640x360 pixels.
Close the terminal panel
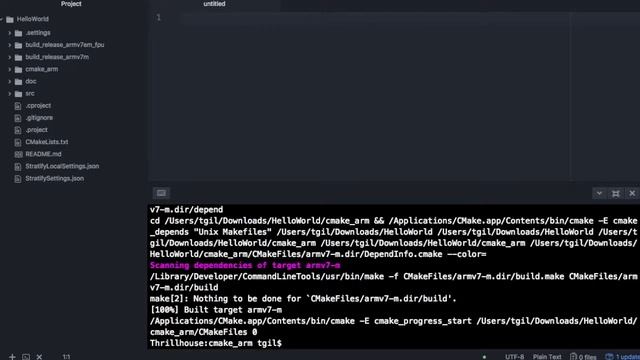pyautogui.click(x=632, y=193)
